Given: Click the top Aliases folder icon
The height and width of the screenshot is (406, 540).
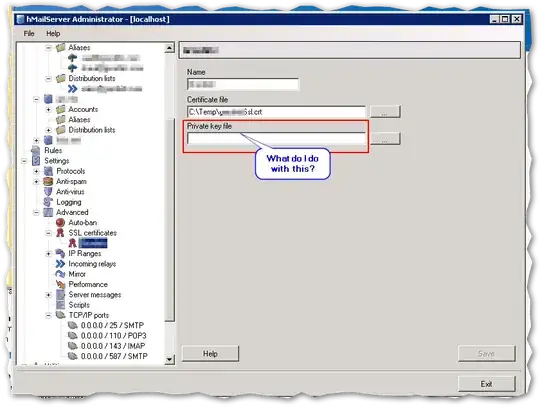Looking at the screenshot, I should click(x=61, y=48).
